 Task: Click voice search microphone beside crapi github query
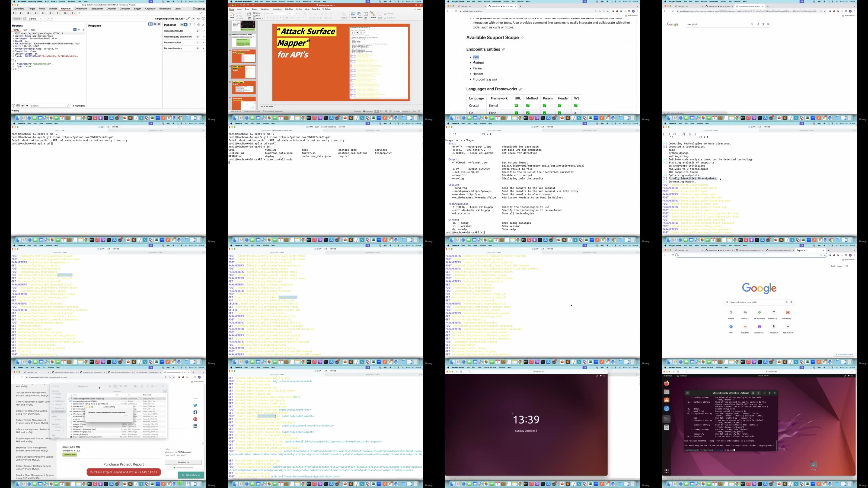point(758,24)
